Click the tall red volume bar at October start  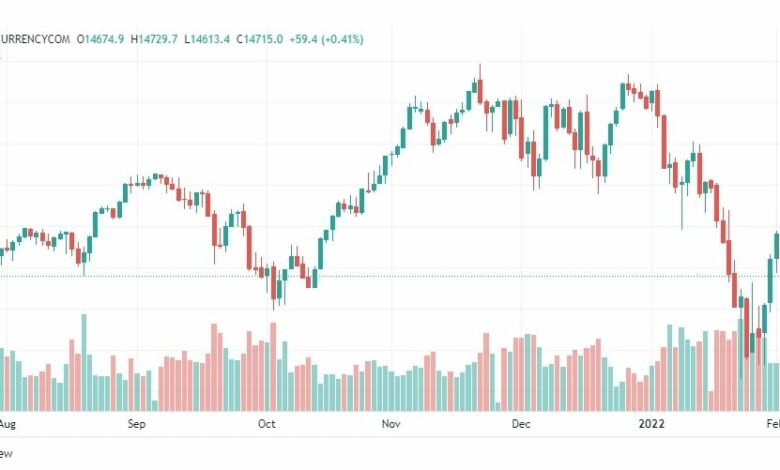(273, 367)
